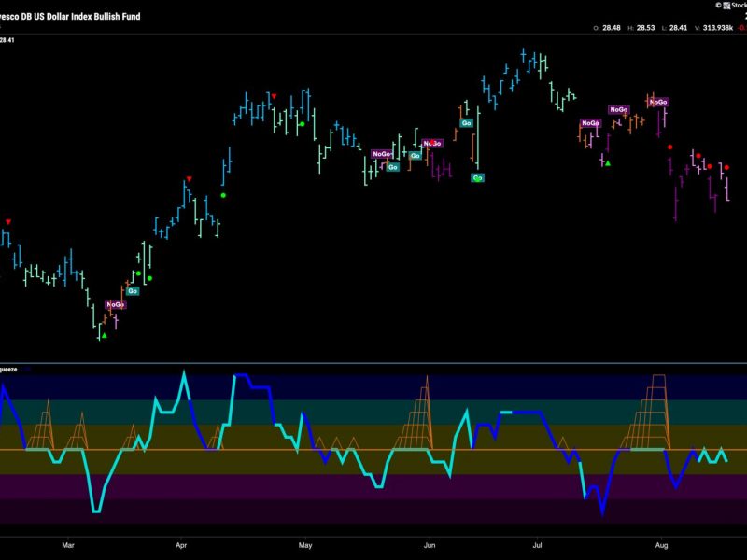The height and width of the screenshot is (560, 747).
Task: Select the first NoGo flag in late May
Action: point(382,154)
